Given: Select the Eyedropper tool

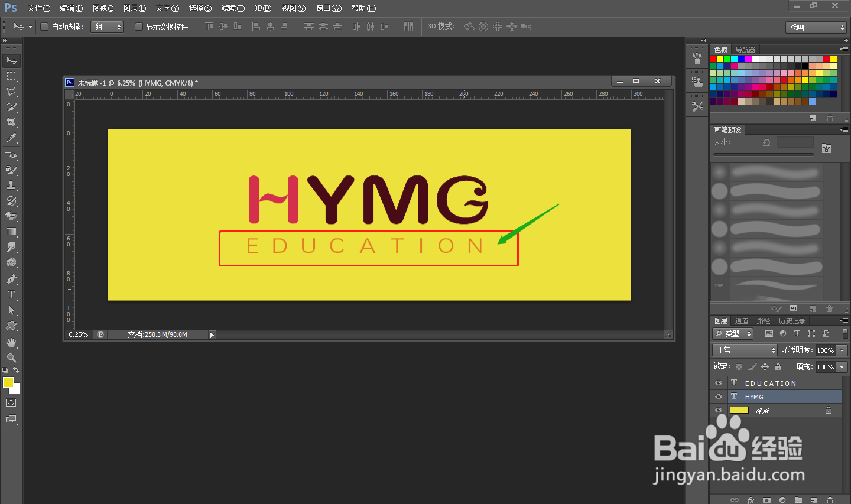Looking at the screenshot, I should [x=11, y=138].
